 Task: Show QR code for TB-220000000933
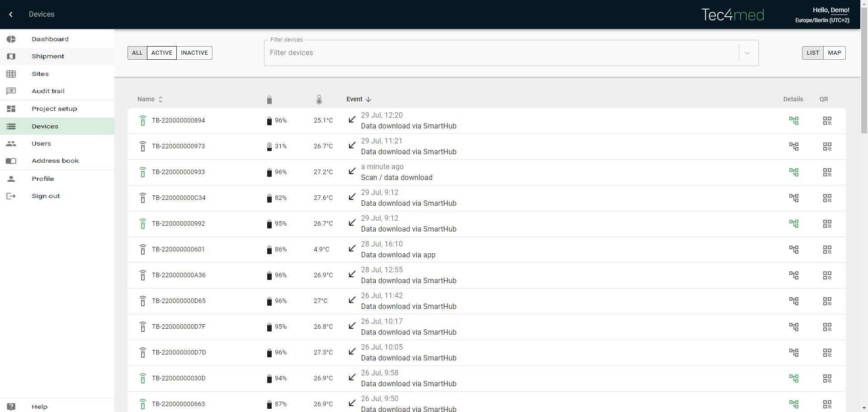click(x=827, y=172)
